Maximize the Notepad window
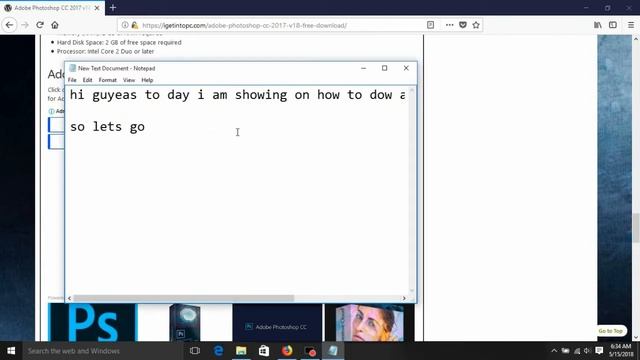Screen dimensions: 640x360 click(x=384, y=68)
